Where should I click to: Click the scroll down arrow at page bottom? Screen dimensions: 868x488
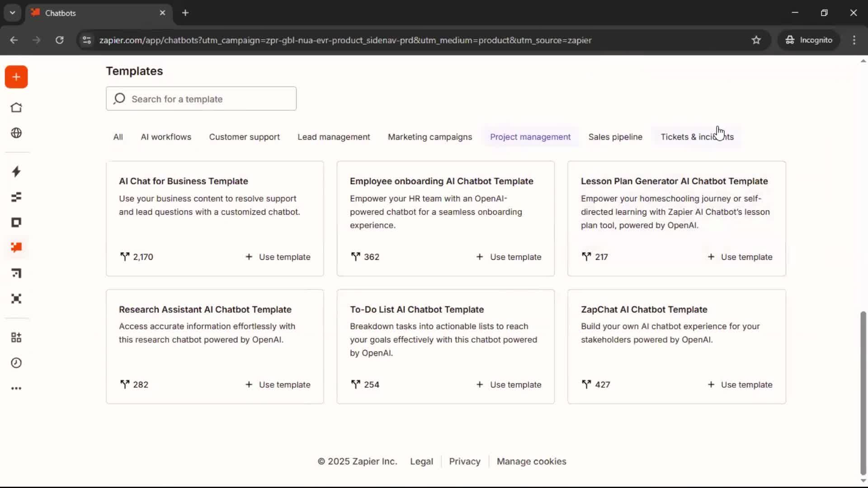(x=863, y=481)
